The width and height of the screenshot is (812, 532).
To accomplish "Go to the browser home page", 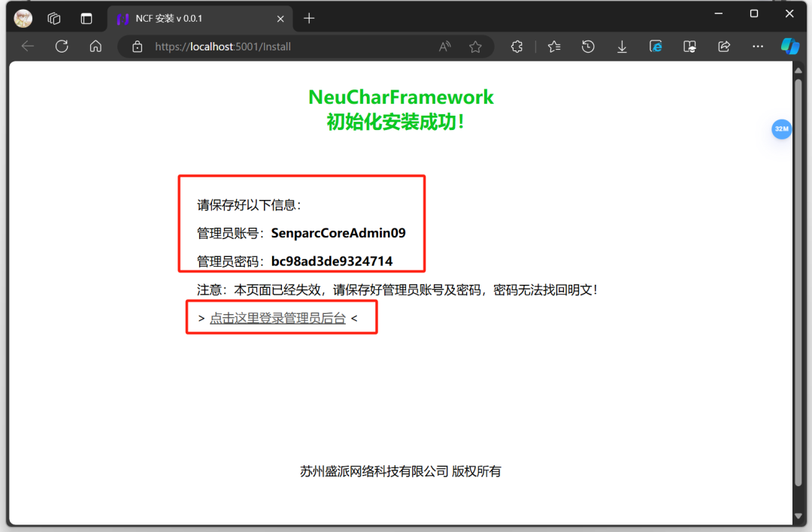I will pos(95,47).
